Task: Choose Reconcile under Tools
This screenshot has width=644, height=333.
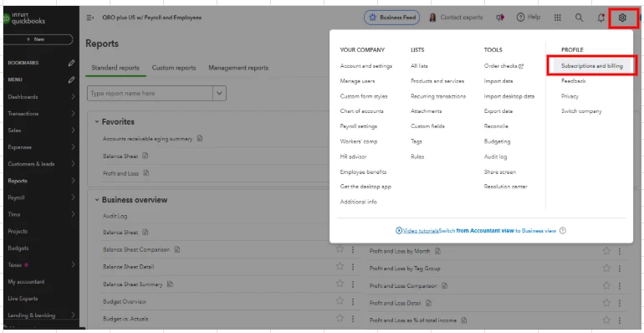Action: [x=496, y=126]
